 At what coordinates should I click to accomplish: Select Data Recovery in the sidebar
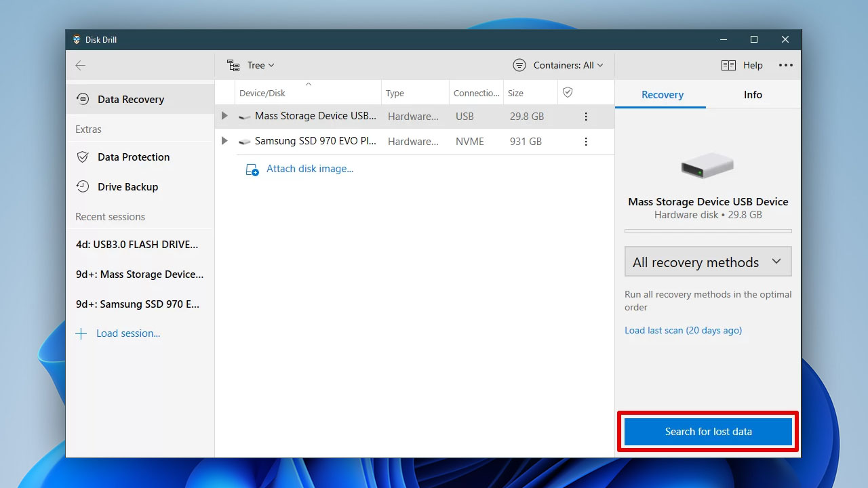pyautogui.click(x=130, y=100)
